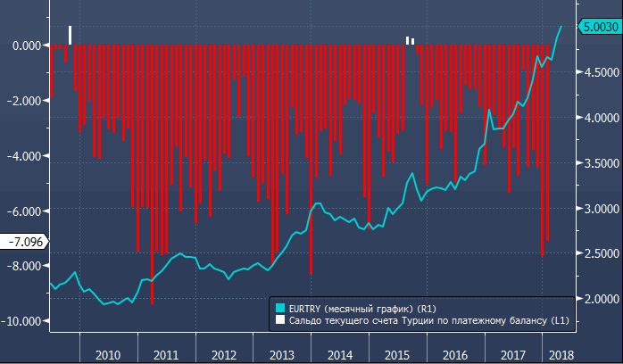This screenshot has width=623, height=364.
Task: Click the white current account legend swatch
Action: (x=279, y=318)
